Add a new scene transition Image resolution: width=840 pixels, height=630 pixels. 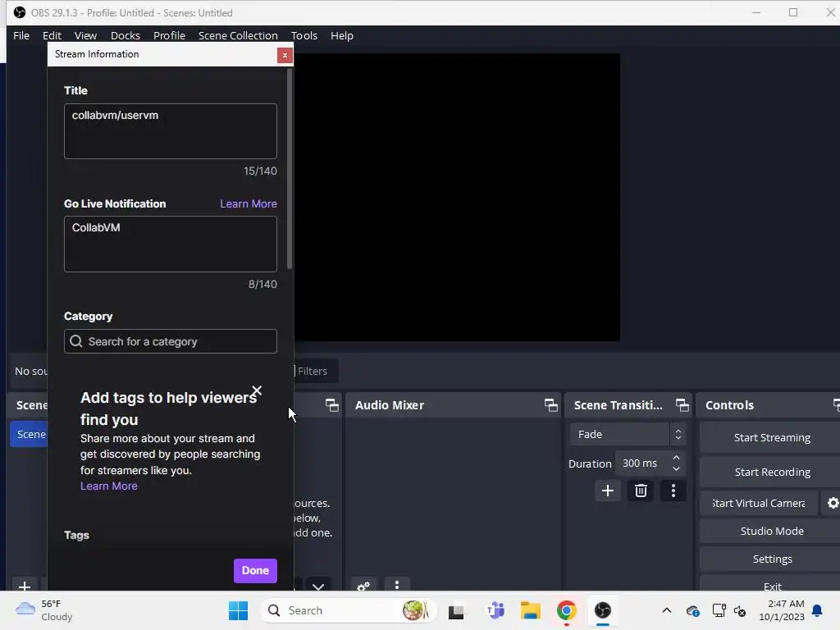(x=608, y=491)
